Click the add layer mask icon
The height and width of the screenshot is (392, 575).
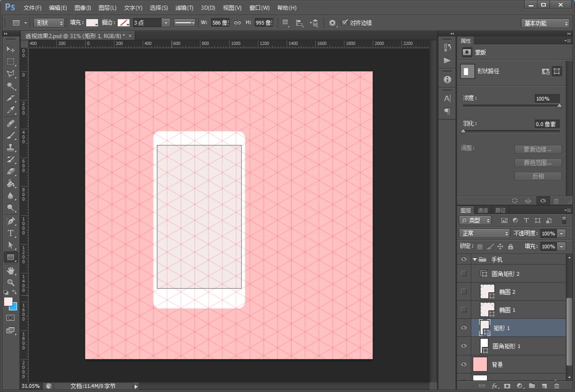click(507, 386)
